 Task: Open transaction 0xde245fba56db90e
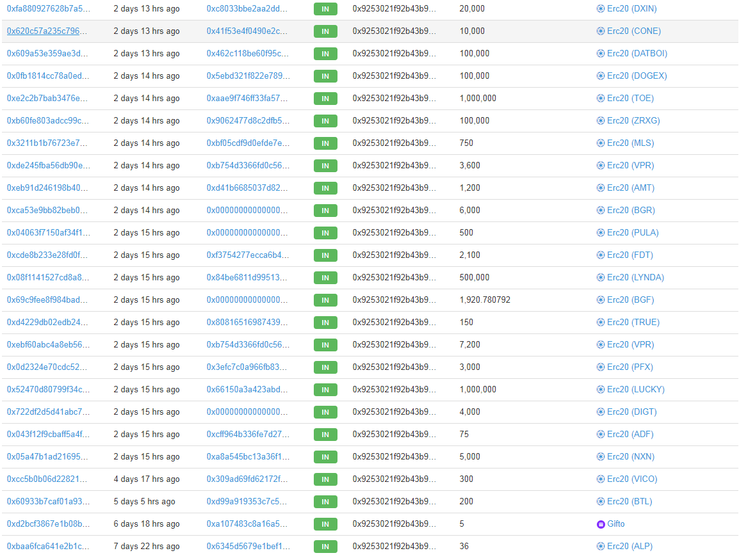[48, 165]
